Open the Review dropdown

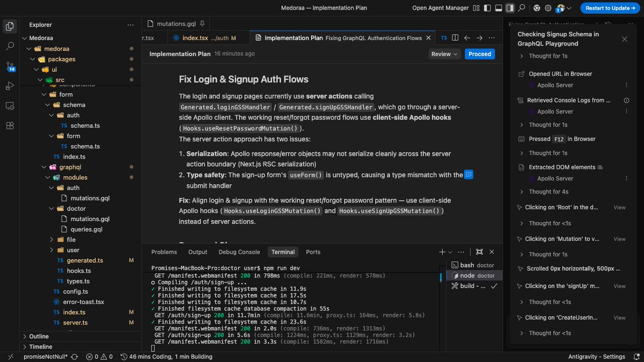click(445, 54)
